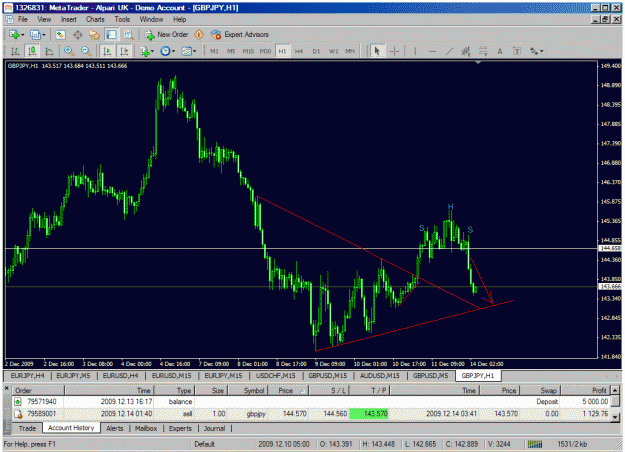This screenshot has width=625, height=452.
Task: Select the Crosshair tool
Action: [x=394, y=51]
